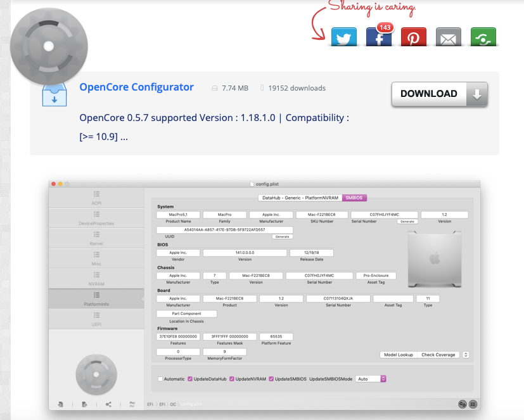524x420 pixels.
Task: Click the System Family field MacPro
Action: click(x=224, y=215)
